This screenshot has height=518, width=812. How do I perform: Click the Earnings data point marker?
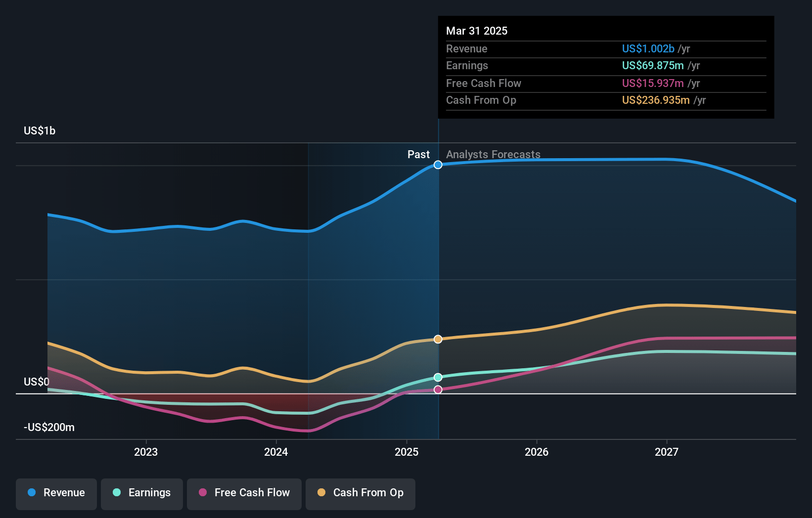pos(438,377)
